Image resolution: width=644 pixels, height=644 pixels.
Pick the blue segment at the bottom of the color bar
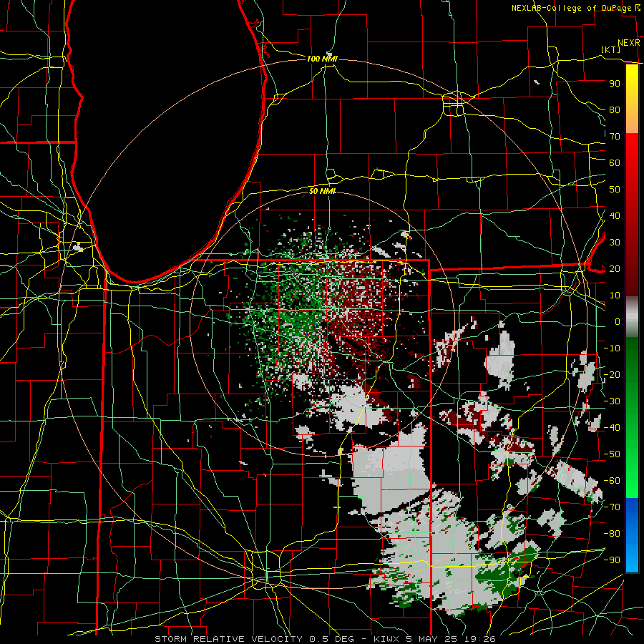tap(632, 535)
